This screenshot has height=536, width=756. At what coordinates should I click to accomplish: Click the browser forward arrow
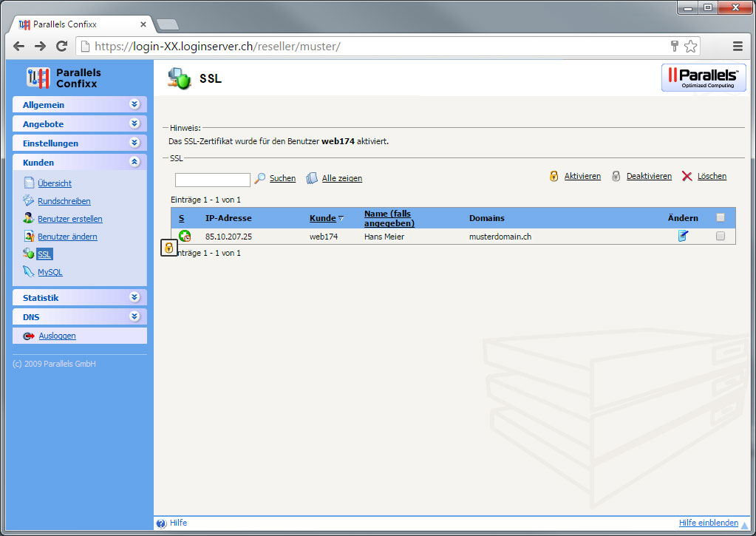tap(41, 47)
